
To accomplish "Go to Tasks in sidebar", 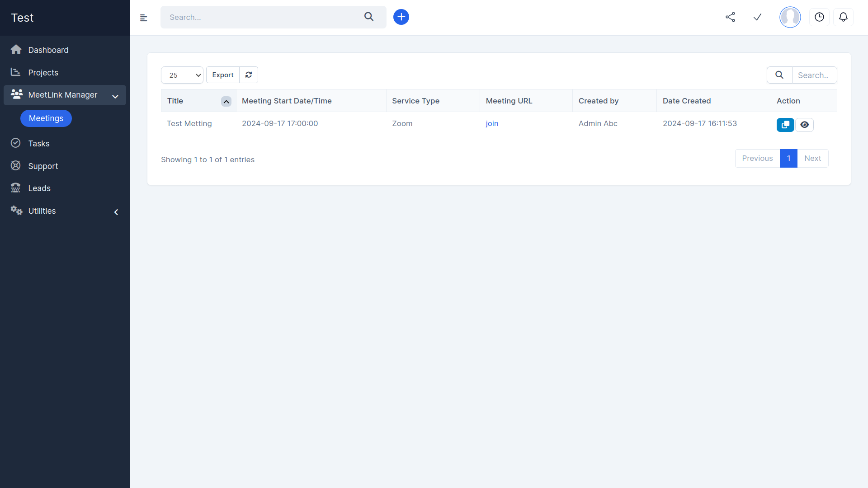I will pyautogui.click(x=39, y=144).
